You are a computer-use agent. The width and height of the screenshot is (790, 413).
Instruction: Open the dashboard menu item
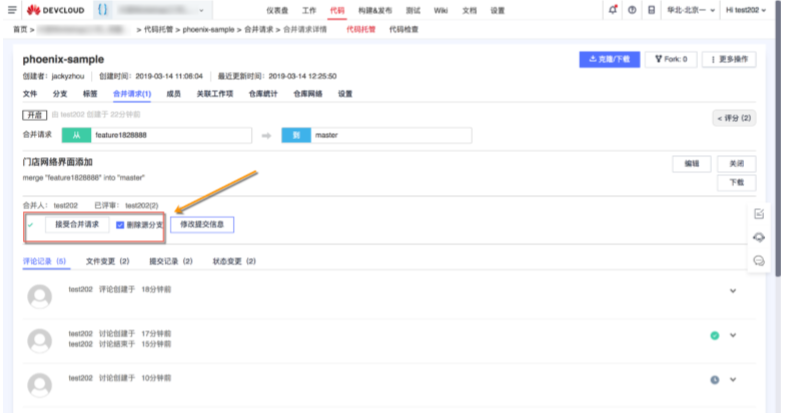tap(277, 10)
